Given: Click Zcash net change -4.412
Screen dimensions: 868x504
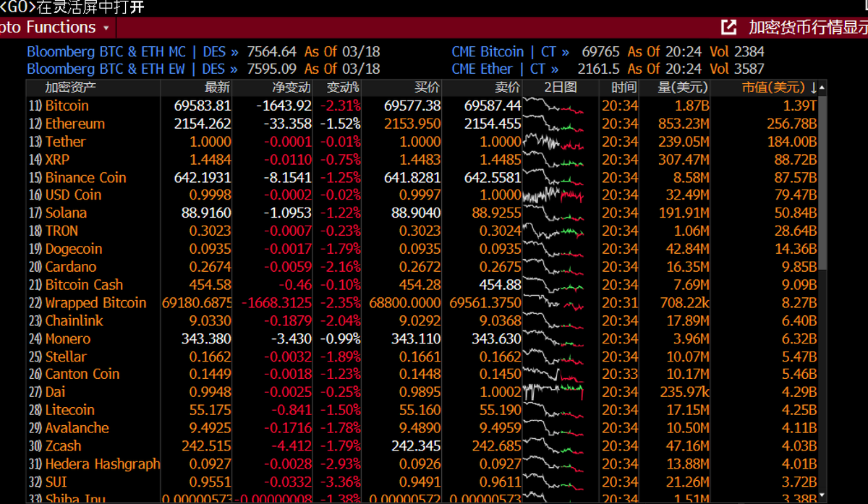Looking at the screenshot, I should click(292, 446).
